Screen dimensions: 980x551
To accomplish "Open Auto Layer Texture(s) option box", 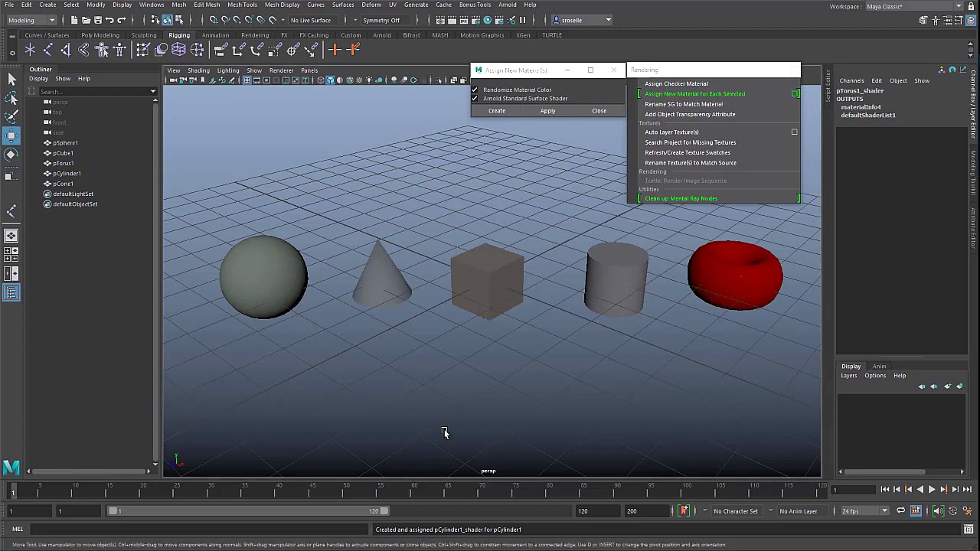I will pos(794,132).
